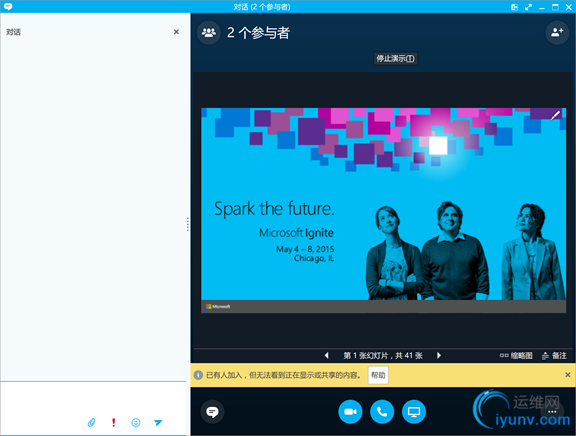This screenshot has width=576, height=436.
Task: Start video with the camera button
Action: click(x=350, y=412)
